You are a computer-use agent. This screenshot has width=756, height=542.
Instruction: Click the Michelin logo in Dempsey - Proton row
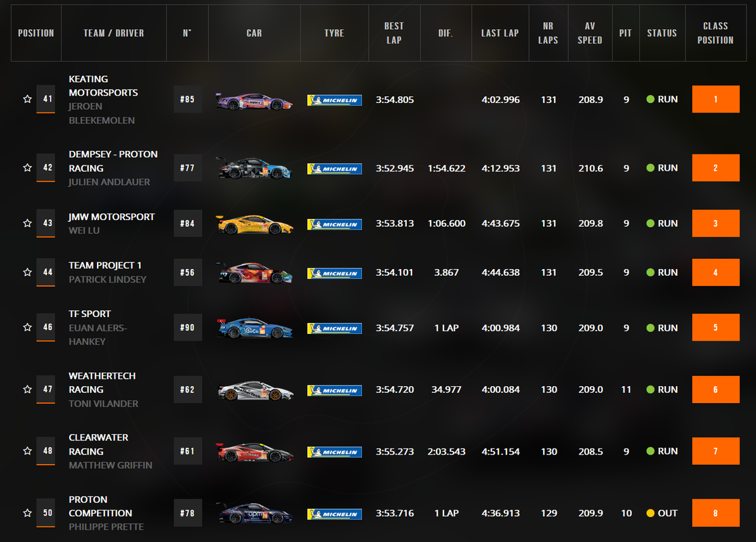(x=335, y=169)
